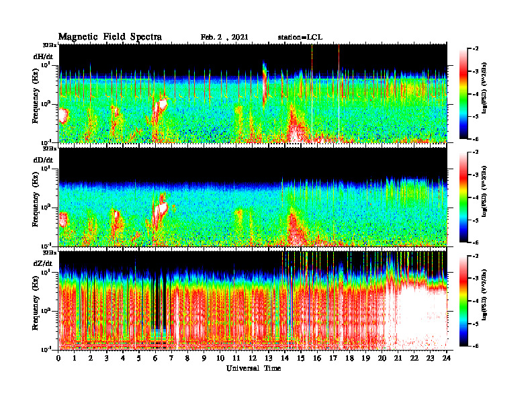
Task: Click the "Magnetic Field Spectra" title
Action: point(110,37)
